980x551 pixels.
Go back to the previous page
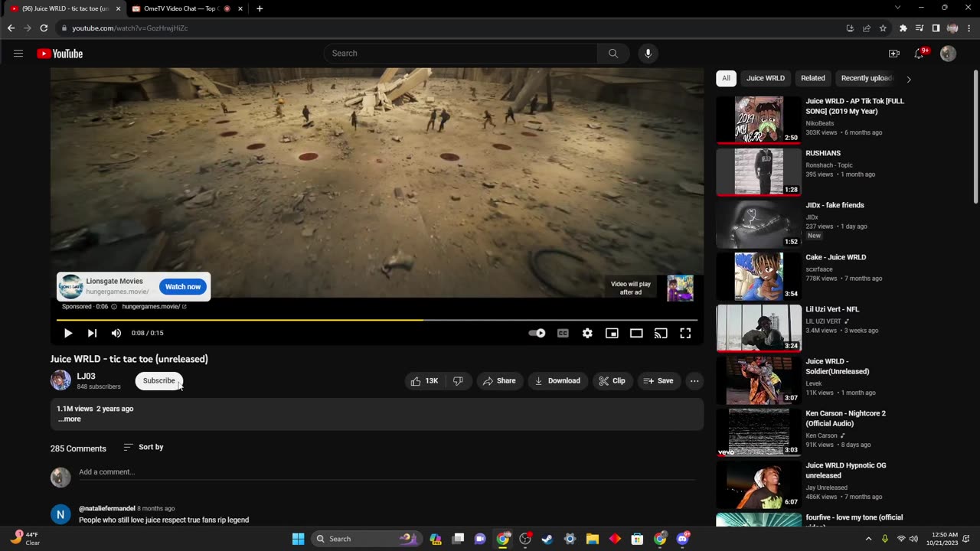tap(11, 28)
